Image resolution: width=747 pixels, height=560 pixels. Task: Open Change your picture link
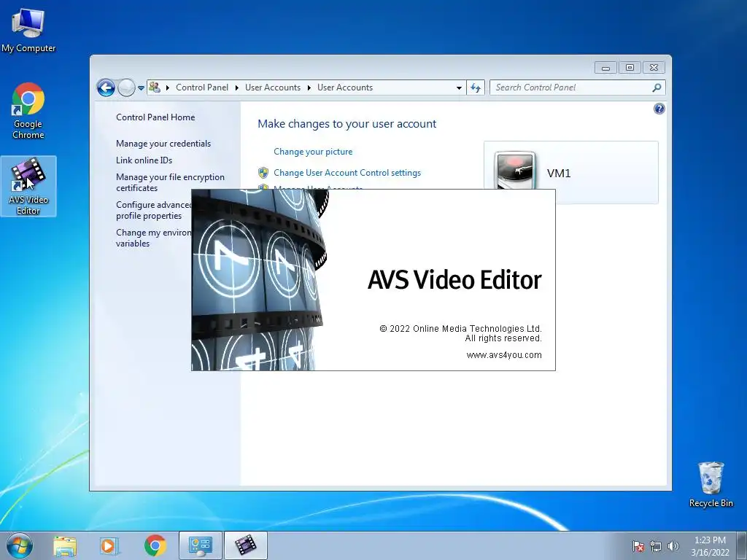pyautogui.click(x=313, y=152)
